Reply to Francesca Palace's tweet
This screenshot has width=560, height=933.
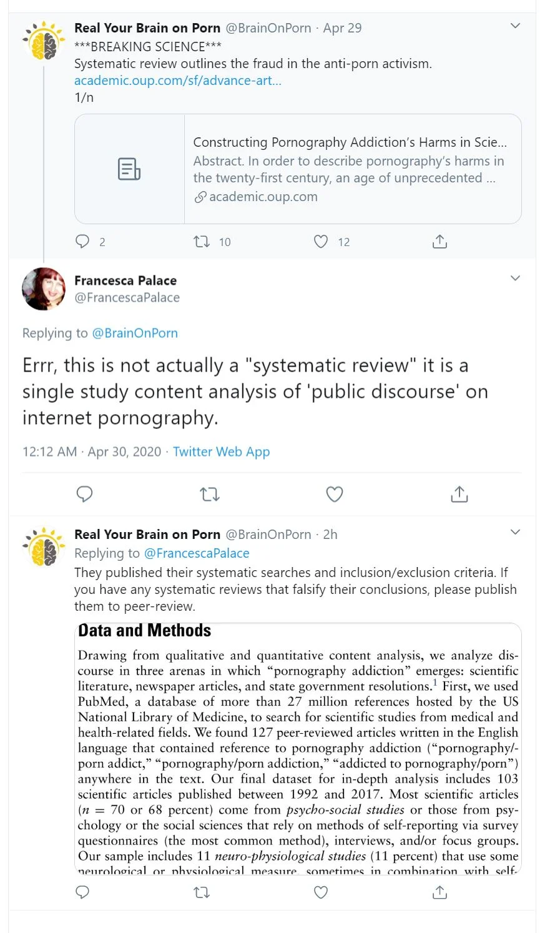click(84, 495)
